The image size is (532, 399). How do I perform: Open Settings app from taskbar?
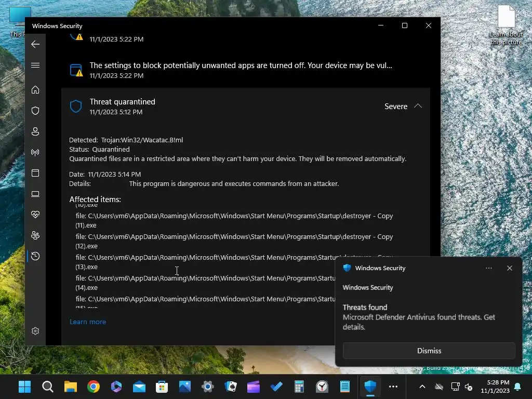click(208, 387)
